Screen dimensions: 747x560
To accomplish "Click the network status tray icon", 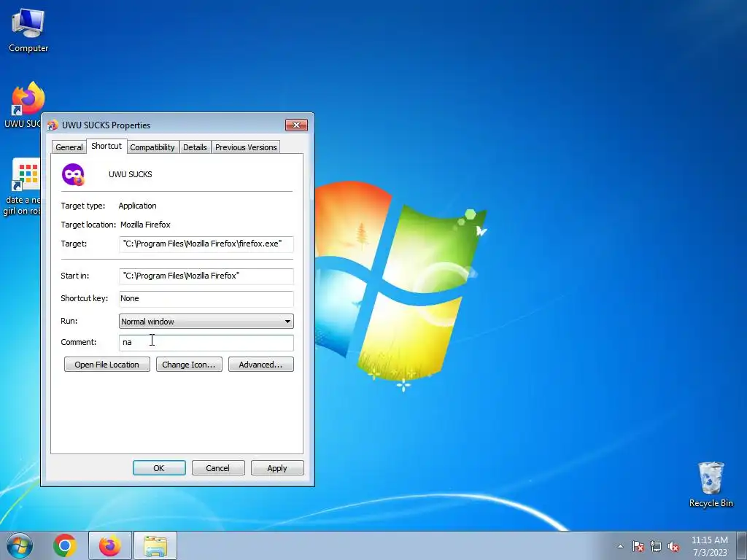I will 656,546.
